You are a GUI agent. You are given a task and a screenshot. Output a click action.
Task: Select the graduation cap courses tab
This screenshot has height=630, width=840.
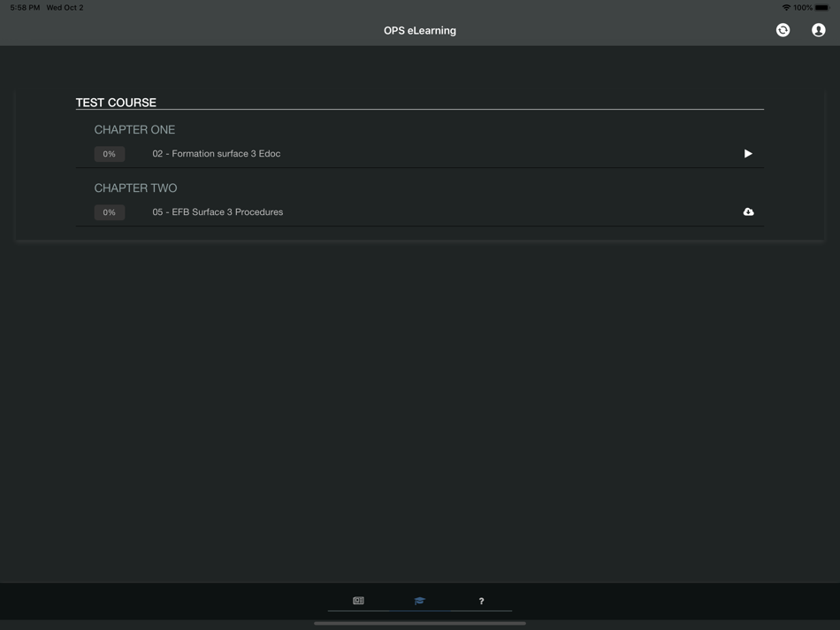pos(419,601)
